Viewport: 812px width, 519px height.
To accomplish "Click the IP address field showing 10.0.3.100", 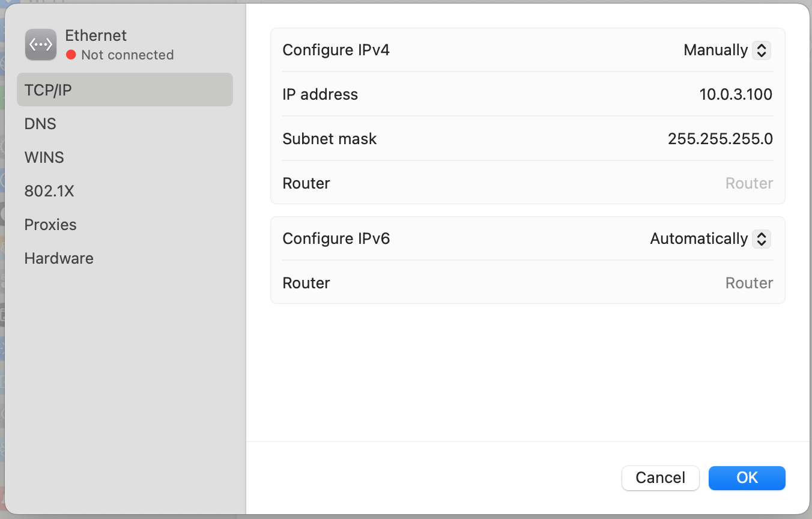I will click(736, 94).
